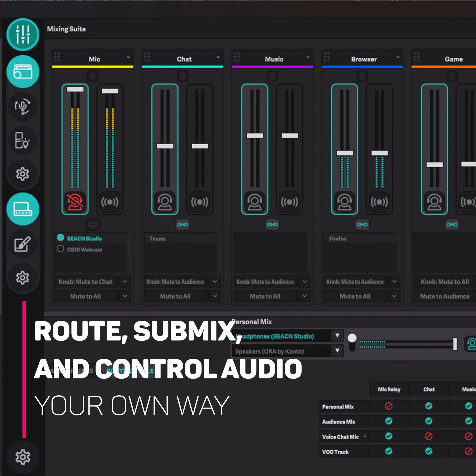Select the C920 Webcam input device
476x476 pixels.
pyautogui.click(x=61, y=249)
